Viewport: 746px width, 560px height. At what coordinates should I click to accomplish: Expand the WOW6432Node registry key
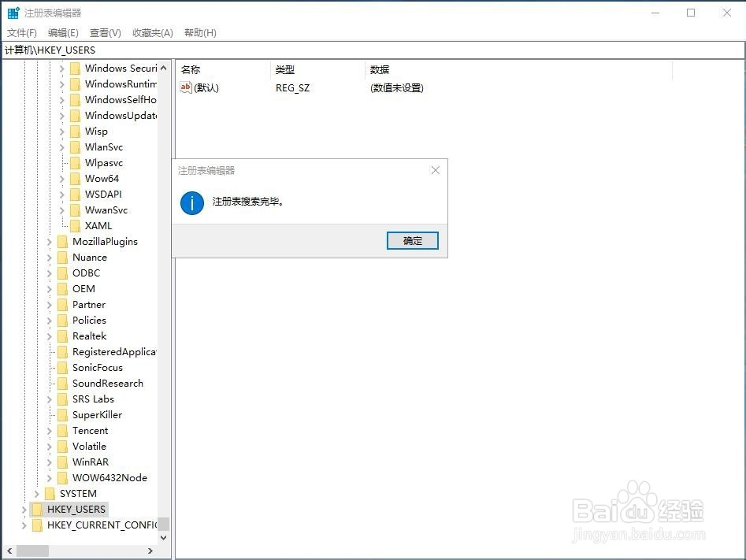(x=49, y=477)
